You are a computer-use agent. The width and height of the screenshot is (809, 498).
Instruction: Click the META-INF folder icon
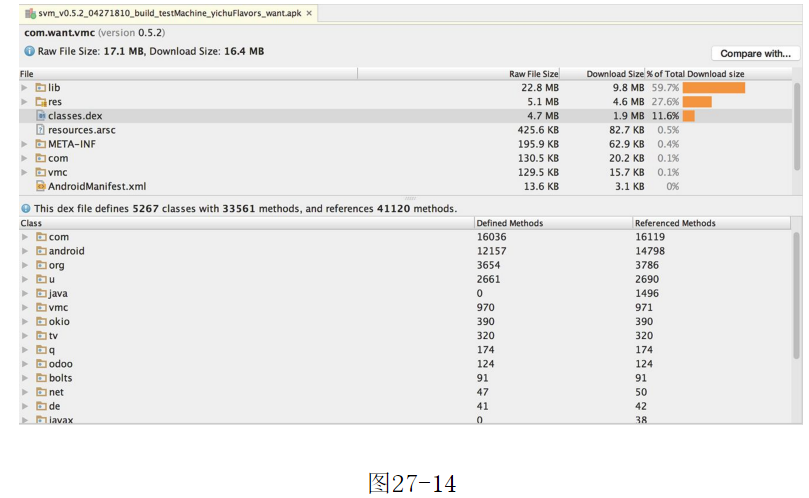click(x=41, y=144)
